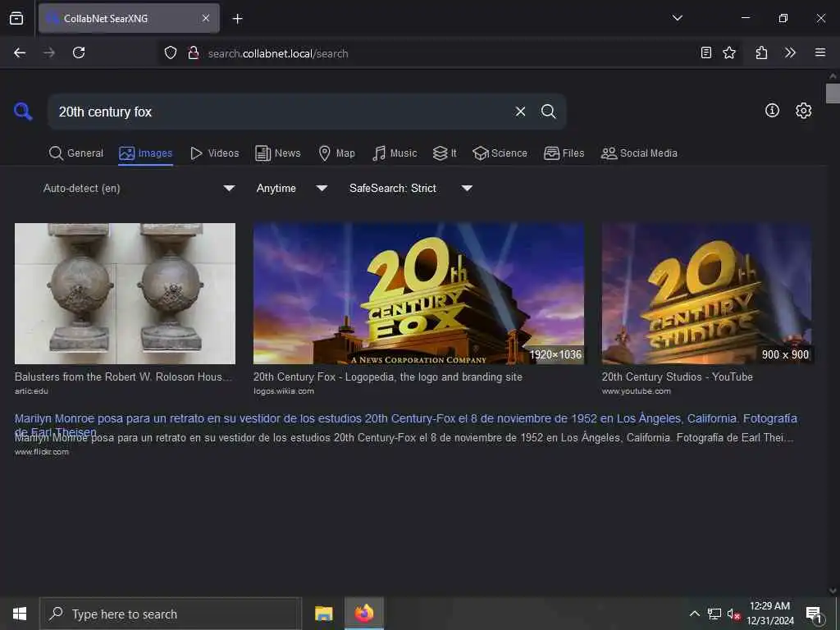Switch to the Map category
The width and height of the screenshot is (840, 630).
point(337,153)
